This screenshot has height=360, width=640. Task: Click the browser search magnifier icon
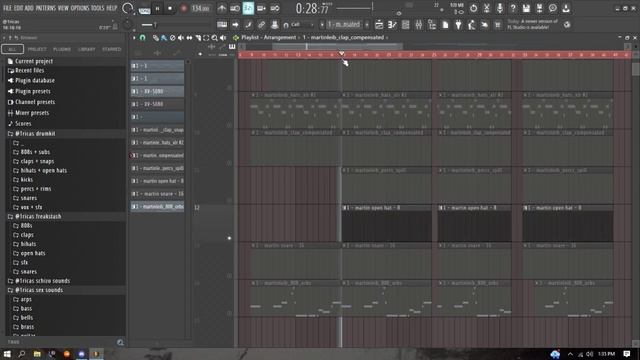click(x=120, y=342)
